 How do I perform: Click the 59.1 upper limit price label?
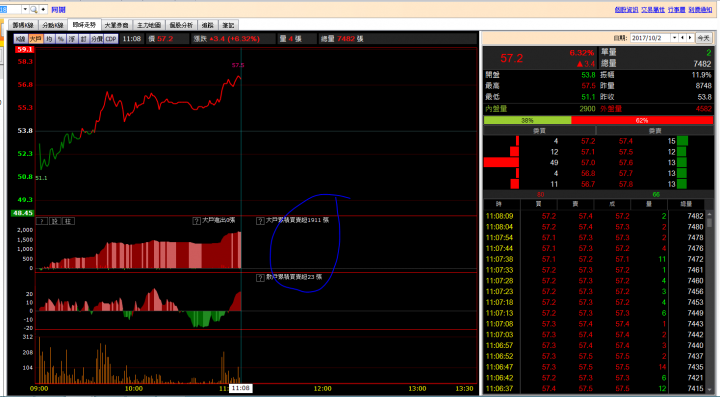(24, 50)
